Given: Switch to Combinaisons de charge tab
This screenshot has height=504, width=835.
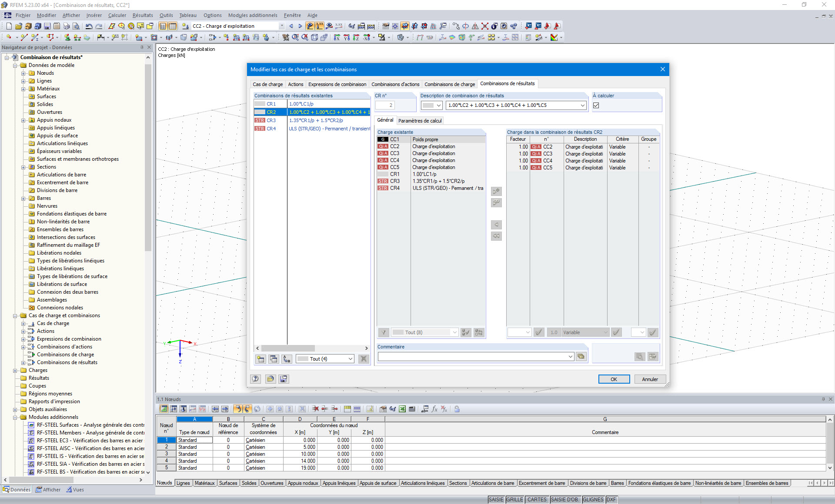Looking at the screenshot, I should pyautogui.click(x=449, y=84).
